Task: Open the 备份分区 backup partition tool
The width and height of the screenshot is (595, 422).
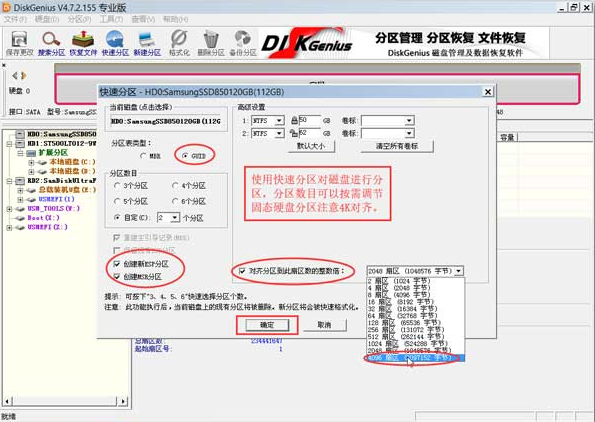Action: point(242,44)
